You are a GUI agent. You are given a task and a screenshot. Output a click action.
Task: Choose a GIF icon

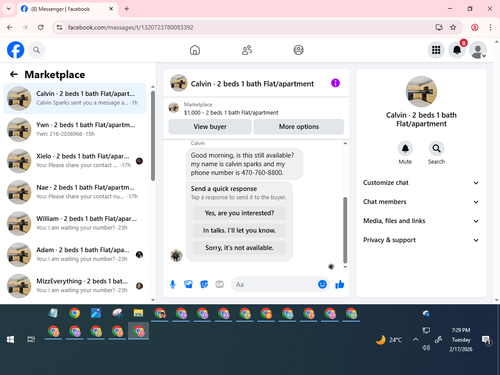click(219, 284)
